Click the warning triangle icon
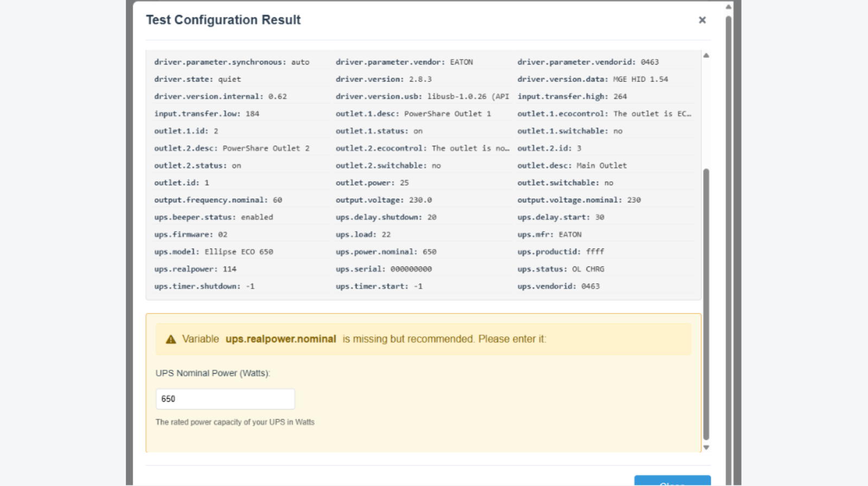The height and width of the screenshot is (486, 868). point(171,340)
